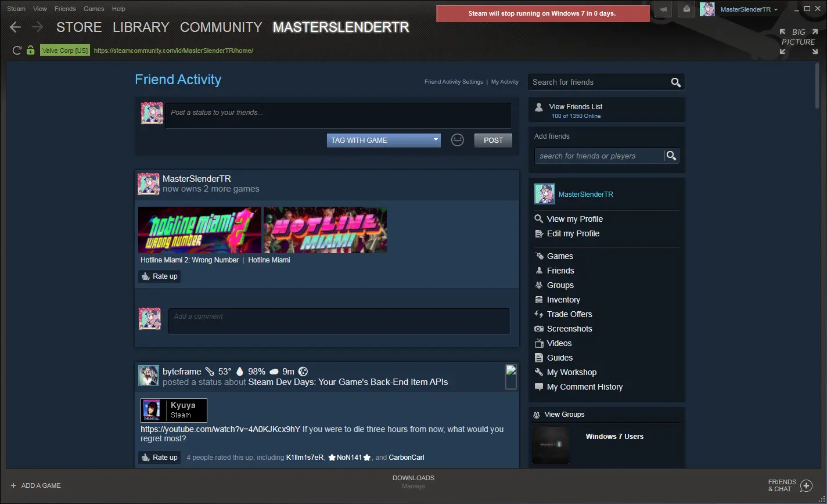Rate up byteframe's status post
The image size is (827, 504).
(160, 458)
